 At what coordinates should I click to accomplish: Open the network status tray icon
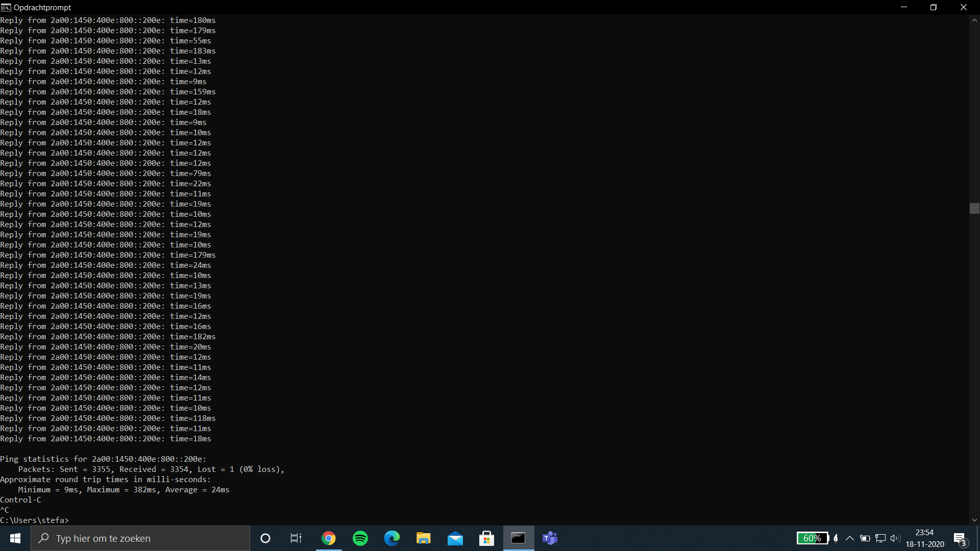(x=880, y=538)
